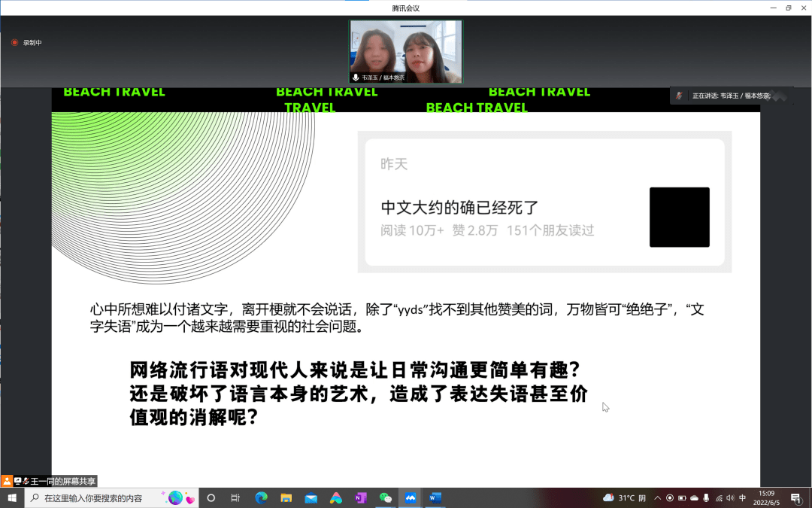Image resolution: width=812 pixels, height=508 pixels.
Task: Expand hidden system tray icons chevron
Action: 658,498
